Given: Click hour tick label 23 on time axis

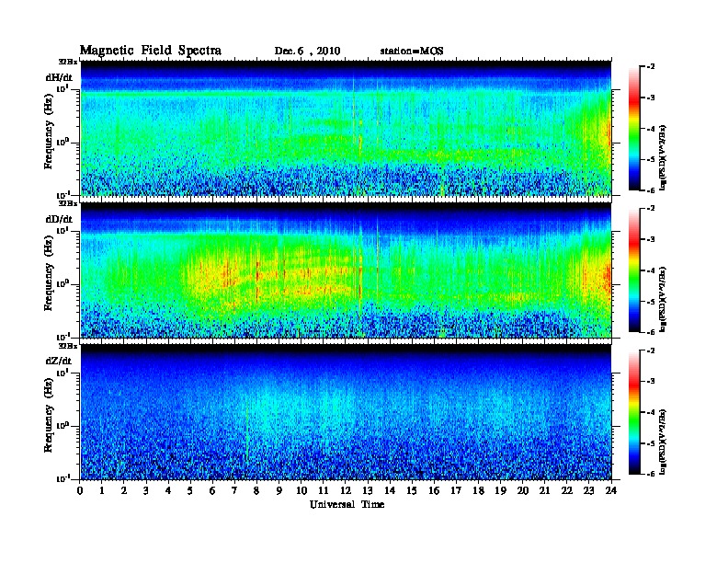Looking at the screenshot, I should coord(588,491).
